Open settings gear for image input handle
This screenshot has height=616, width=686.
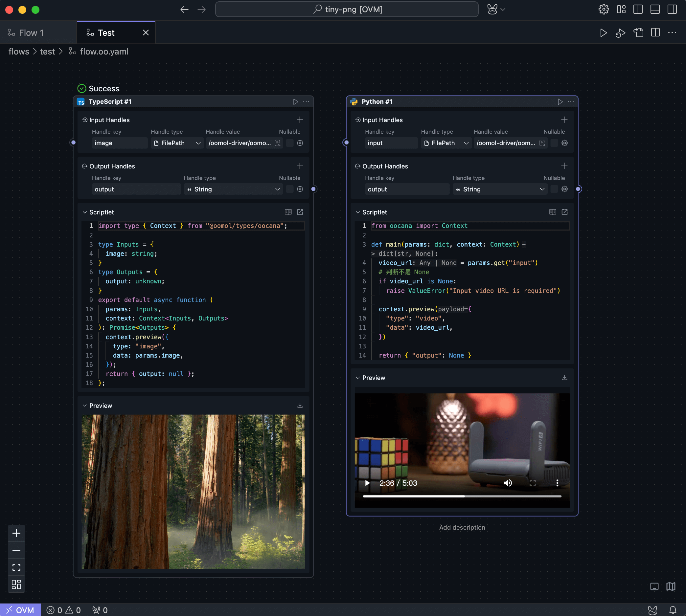pyautogui.click(x=300, y=143)
